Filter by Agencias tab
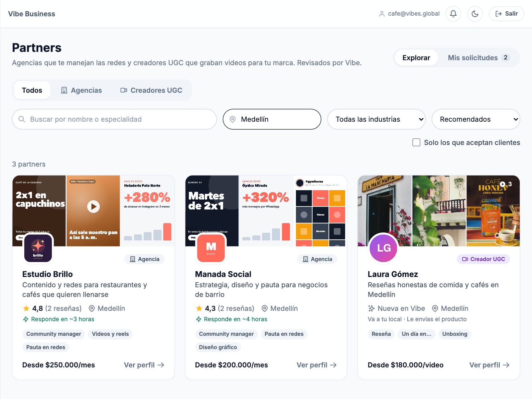Viewport: 532px width, 399px height. pyautogui.click(x=81, y=90)
